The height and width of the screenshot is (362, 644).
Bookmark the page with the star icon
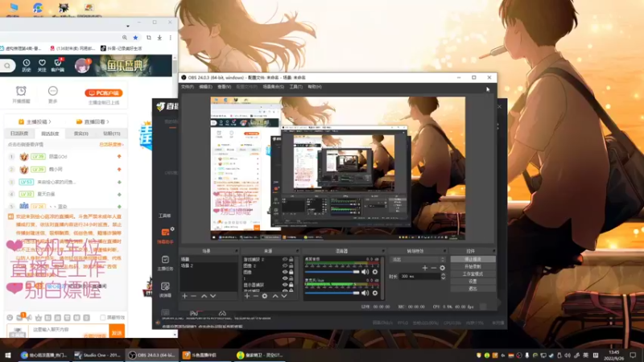tap(135, 37)
